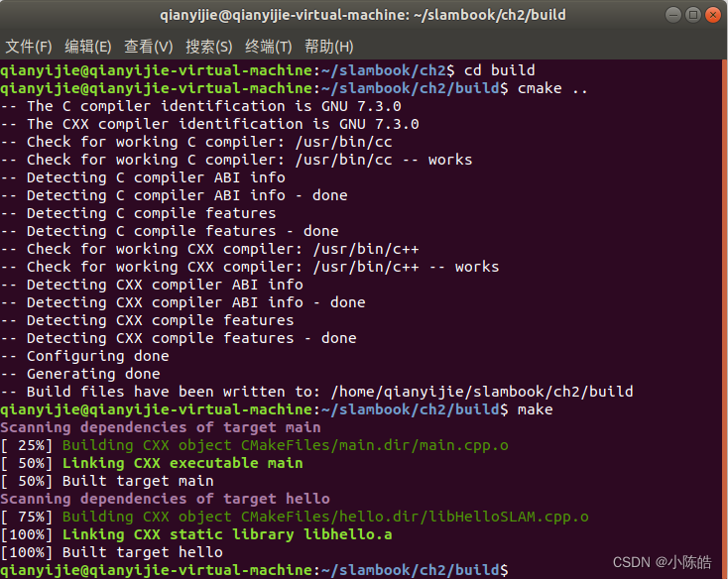The image size is (728, 579).
Task: Click '[ 25%] Building CXX object' main.cpp.o line
Action: (255, 445)
